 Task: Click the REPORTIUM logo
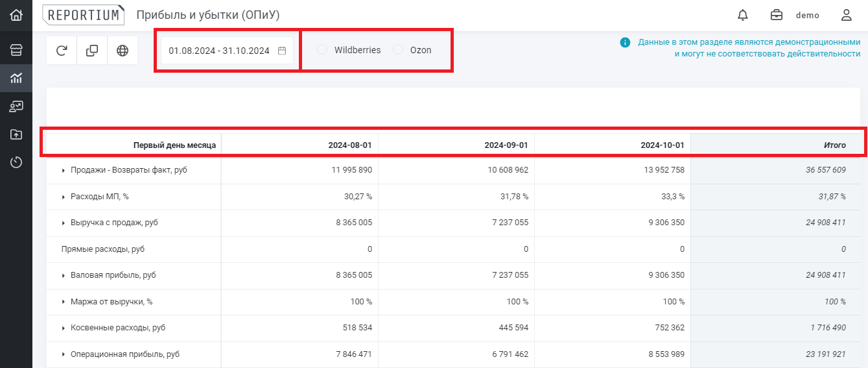pyautogui.click(x=83, y=15)
